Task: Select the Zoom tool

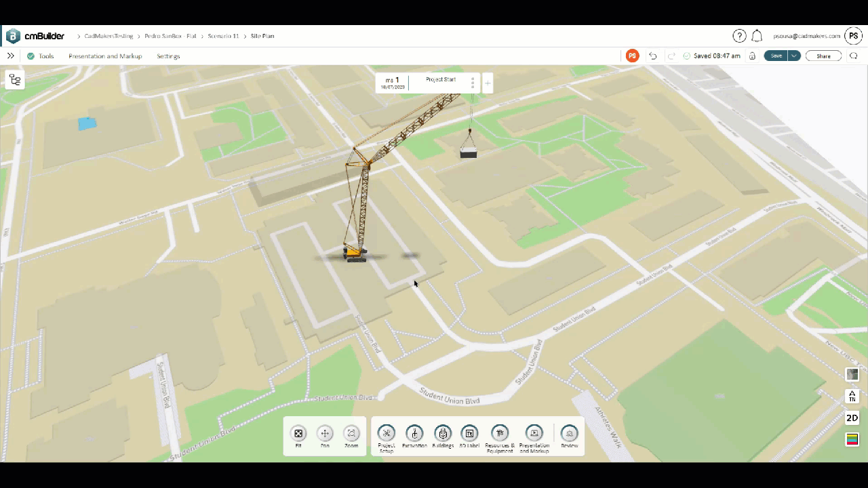Action: tap(351, 436)
